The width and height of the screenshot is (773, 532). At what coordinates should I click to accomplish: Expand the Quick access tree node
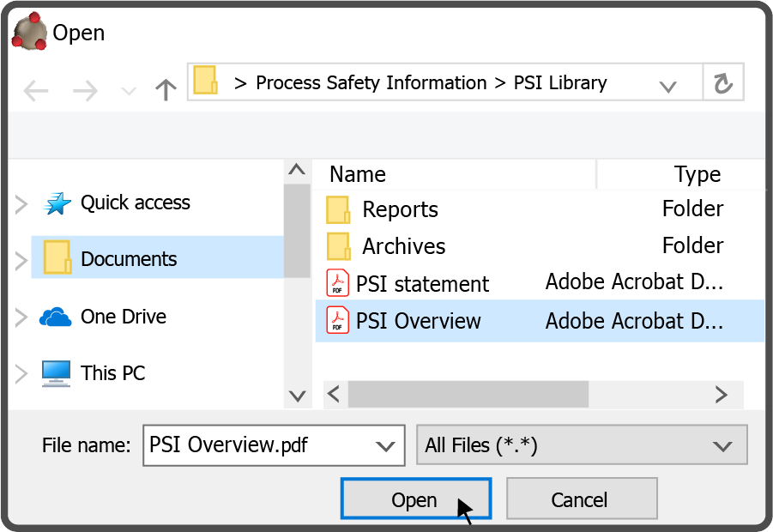coord(21,203)
